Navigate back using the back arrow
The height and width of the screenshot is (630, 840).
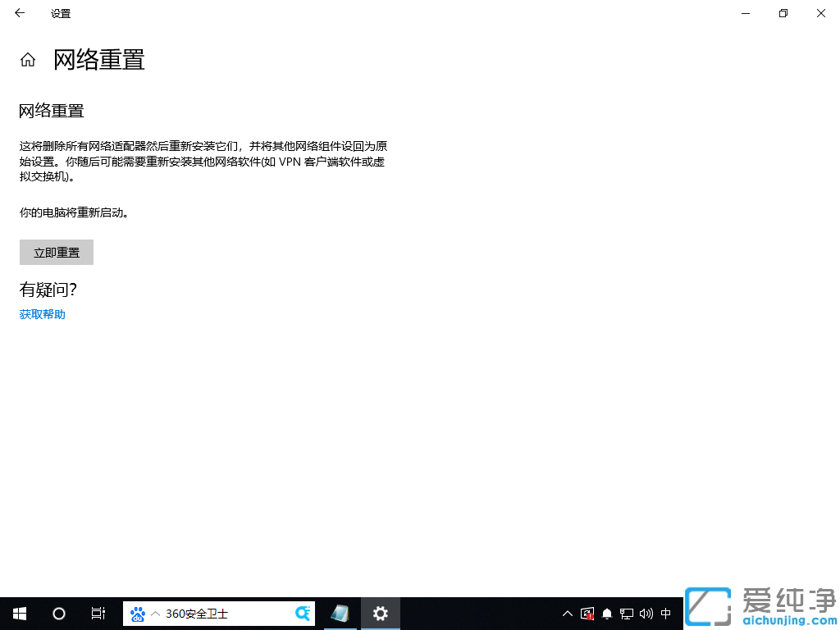19,13
